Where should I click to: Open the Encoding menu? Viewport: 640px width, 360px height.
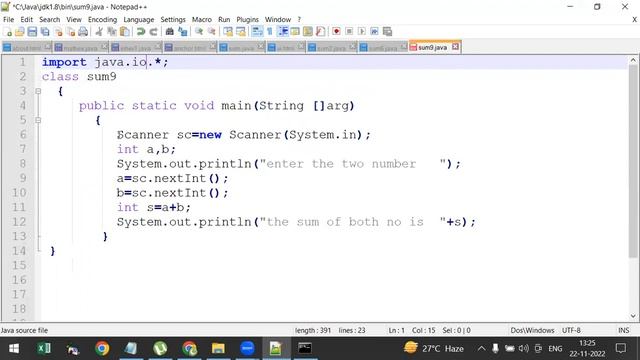tap(102, 19)
